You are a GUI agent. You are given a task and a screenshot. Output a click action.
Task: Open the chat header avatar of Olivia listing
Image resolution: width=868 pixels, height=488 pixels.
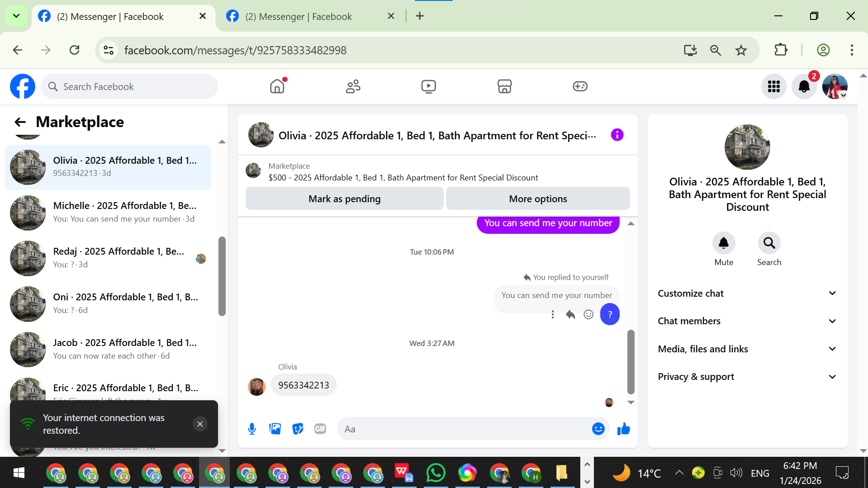[261, 135]
